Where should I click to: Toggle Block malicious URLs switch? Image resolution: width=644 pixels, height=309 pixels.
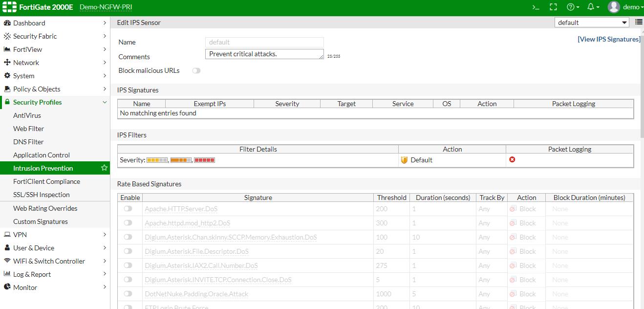pyautogui.click(x=196, y=71)
